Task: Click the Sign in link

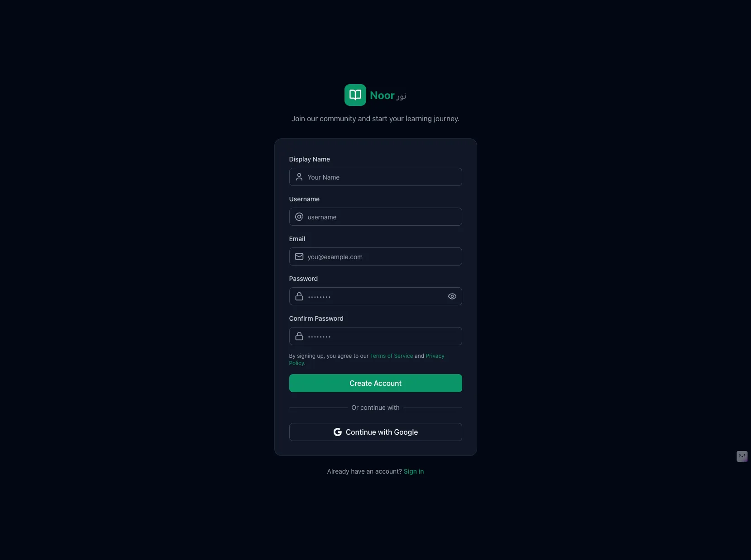Action: [x=414, y=471]
